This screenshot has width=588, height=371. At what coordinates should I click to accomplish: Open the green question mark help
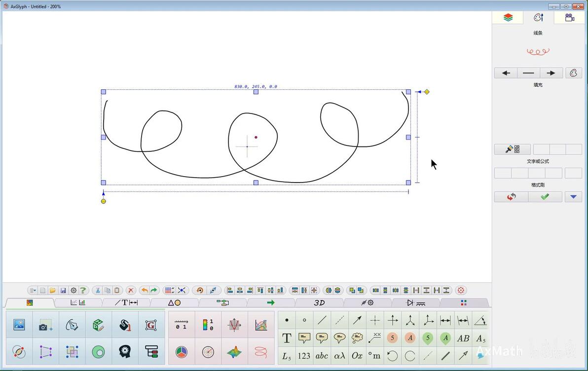coord(83,291)
